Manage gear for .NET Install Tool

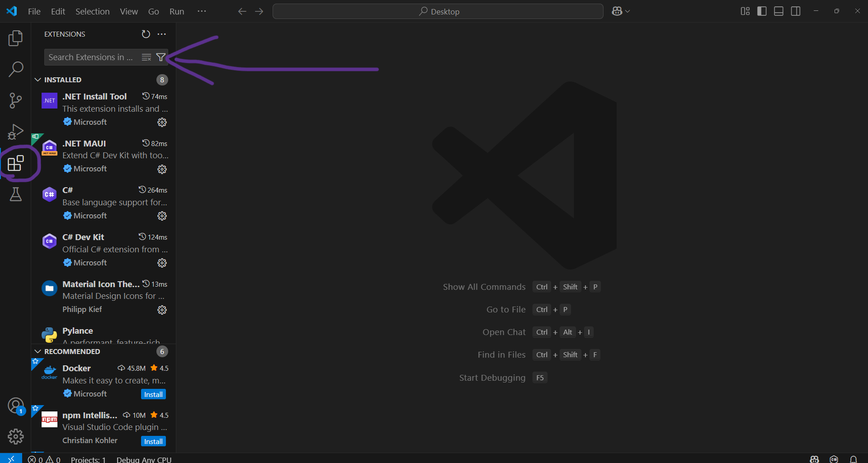click(162, 123)
